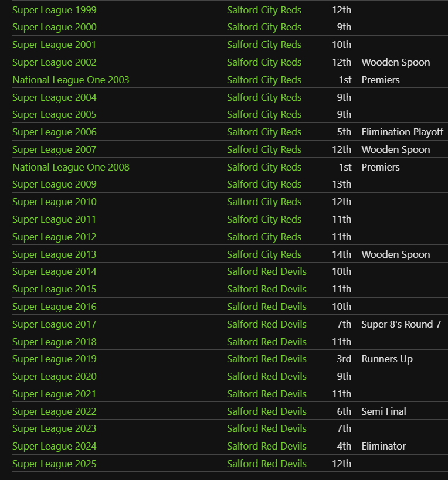
Task: Select 'Premiers' text in 2008 row
Action: [x=381, y=167]
